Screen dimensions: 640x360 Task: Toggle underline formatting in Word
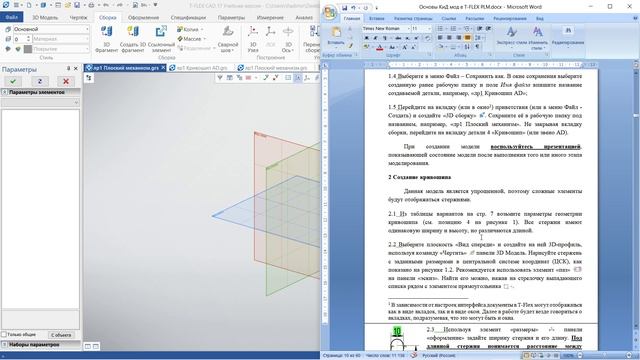(384, 38)
